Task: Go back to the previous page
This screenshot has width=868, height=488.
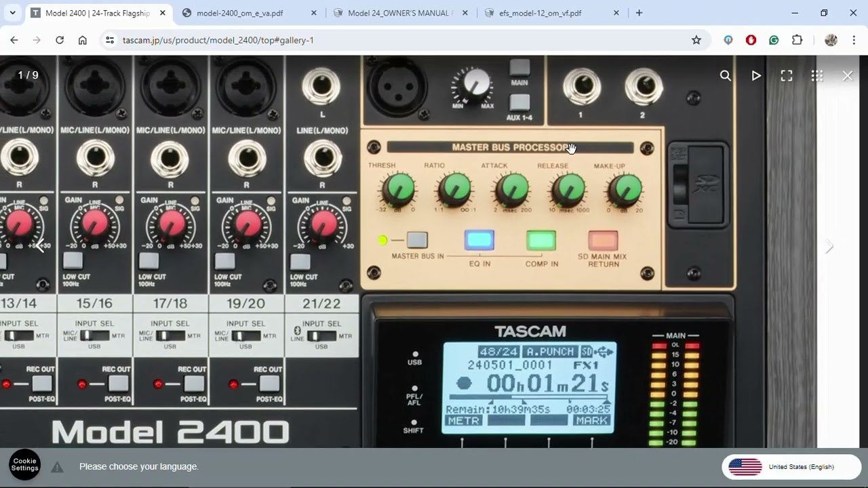Action: tap(14, 40)
